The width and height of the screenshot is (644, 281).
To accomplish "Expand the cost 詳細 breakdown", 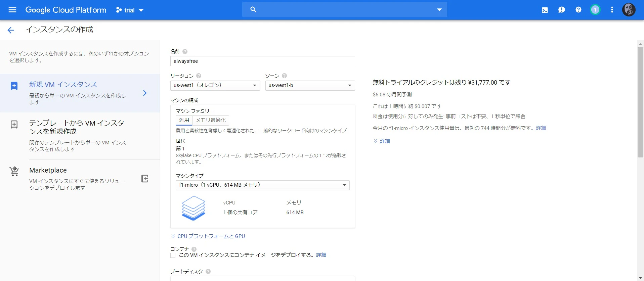I will (382, 141).
